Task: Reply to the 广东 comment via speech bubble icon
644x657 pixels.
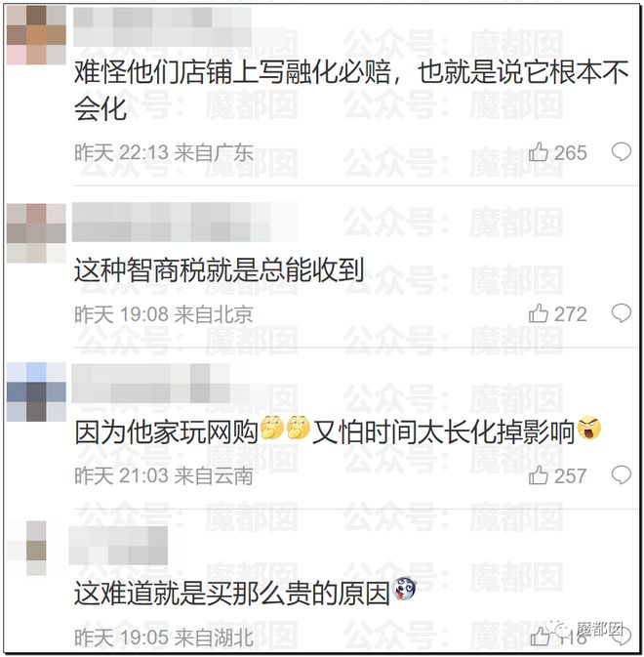Action: pos(622,151)
